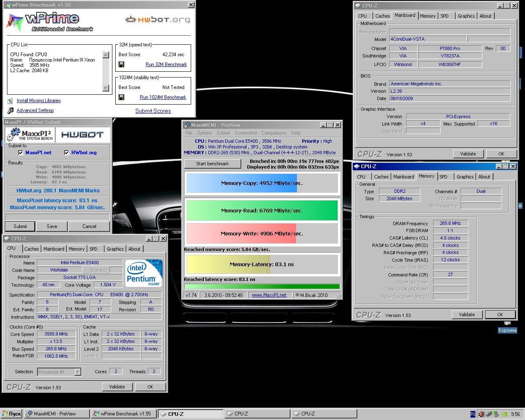The height and width of the screenshot is (420, 525).
Task: Open the Start (Пуск) menu
Action: point(11,414)
